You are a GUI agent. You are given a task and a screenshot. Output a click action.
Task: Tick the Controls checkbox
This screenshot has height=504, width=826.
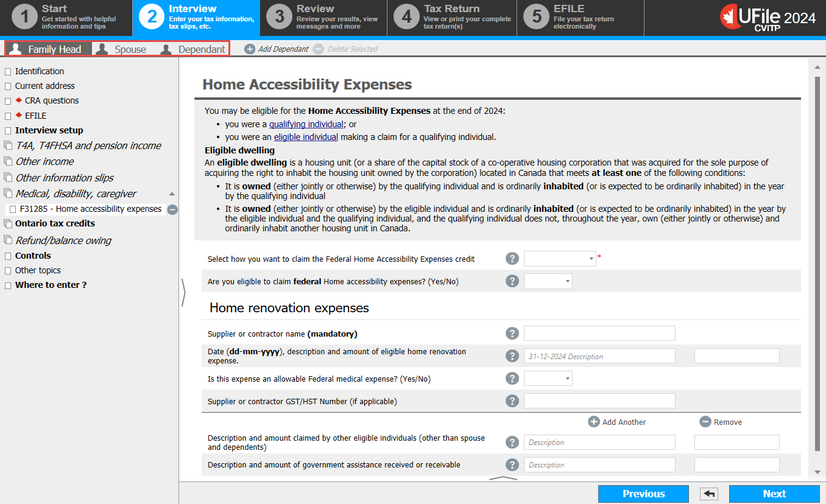(x=8, y=256)
